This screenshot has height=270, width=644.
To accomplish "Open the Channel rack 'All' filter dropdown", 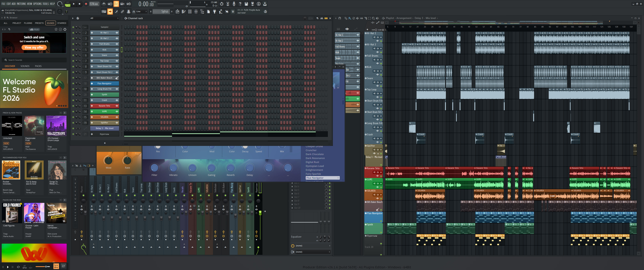I will (104, 18).
